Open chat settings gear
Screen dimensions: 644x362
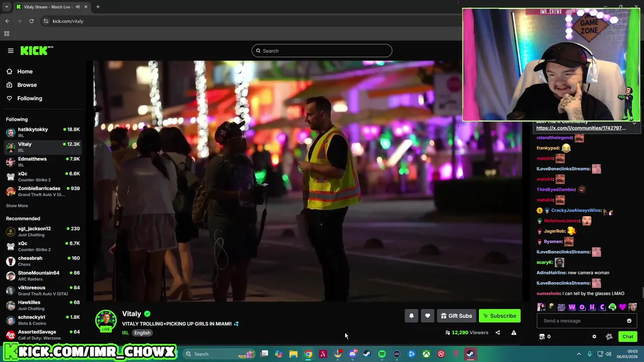click(594, 336)
